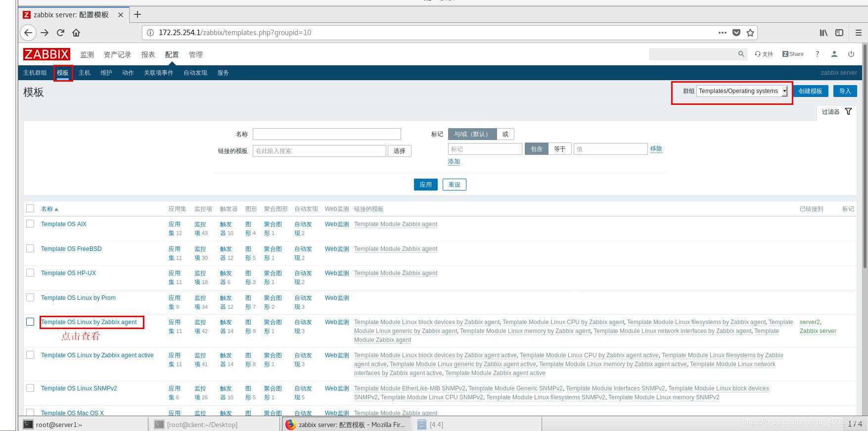Switch to the 主机 submenu
868x431 pixels.
click(85, 73)
